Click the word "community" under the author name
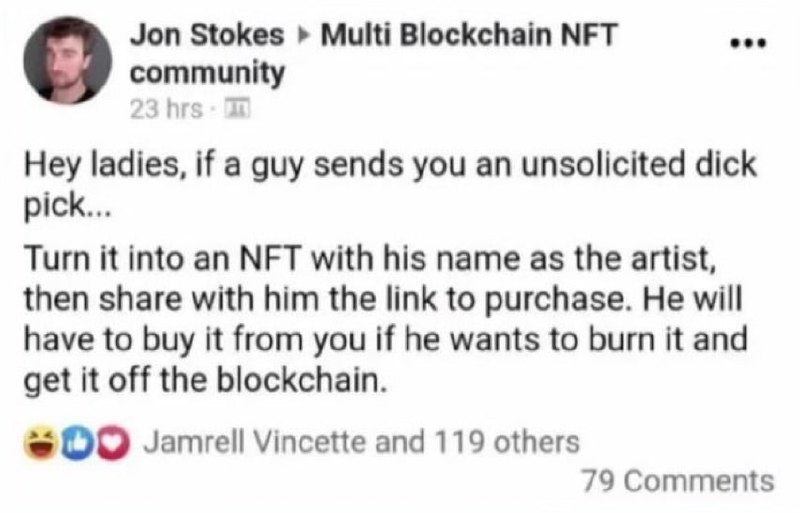The image size is (800, 513). click(x=207, y=73)
